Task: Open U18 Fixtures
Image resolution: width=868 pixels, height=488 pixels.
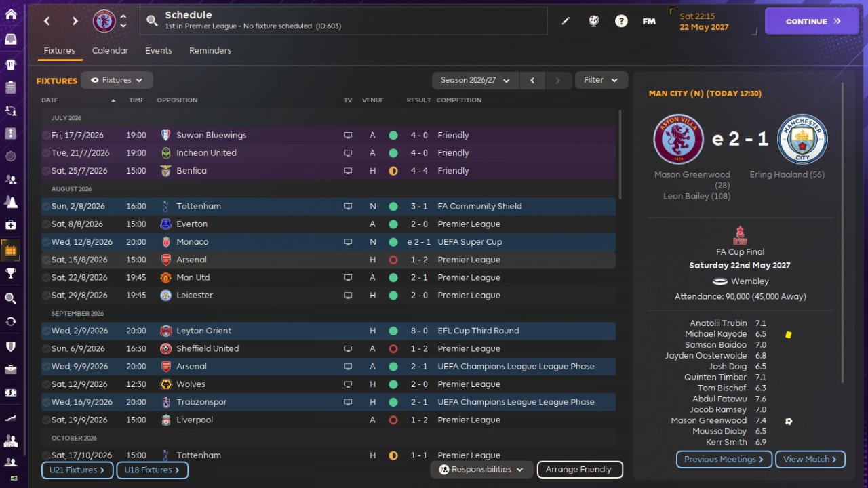Action: 152,470
